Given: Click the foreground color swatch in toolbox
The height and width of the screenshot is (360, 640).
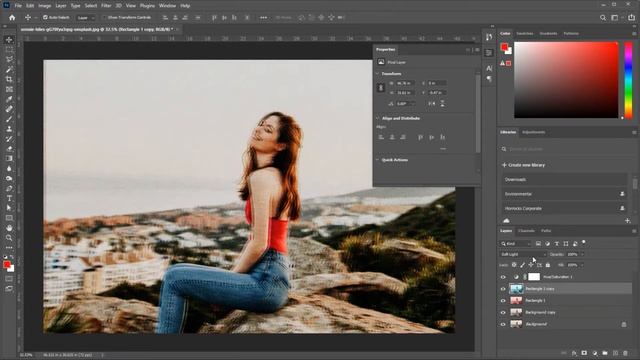Looking at the screenshot, I should click(7, 265).
